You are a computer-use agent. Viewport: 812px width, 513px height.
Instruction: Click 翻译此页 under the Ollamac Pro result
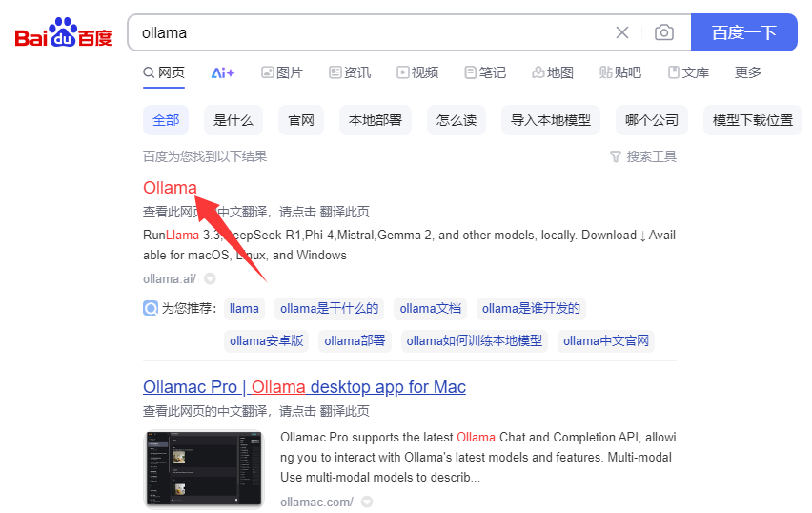click(x=344, y=411)
